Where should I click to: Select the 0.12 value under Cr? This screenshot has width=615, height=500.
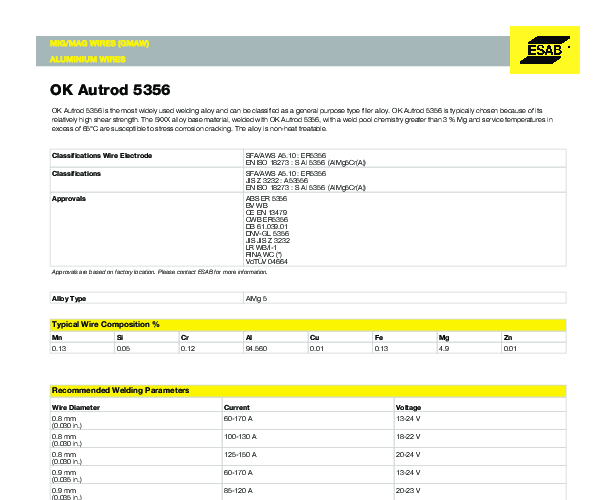(x=188, y=349)
